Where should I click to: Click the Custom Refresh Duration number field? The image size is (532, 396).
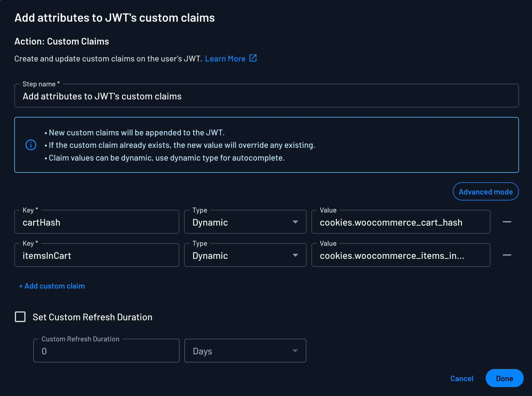[106, 351]
